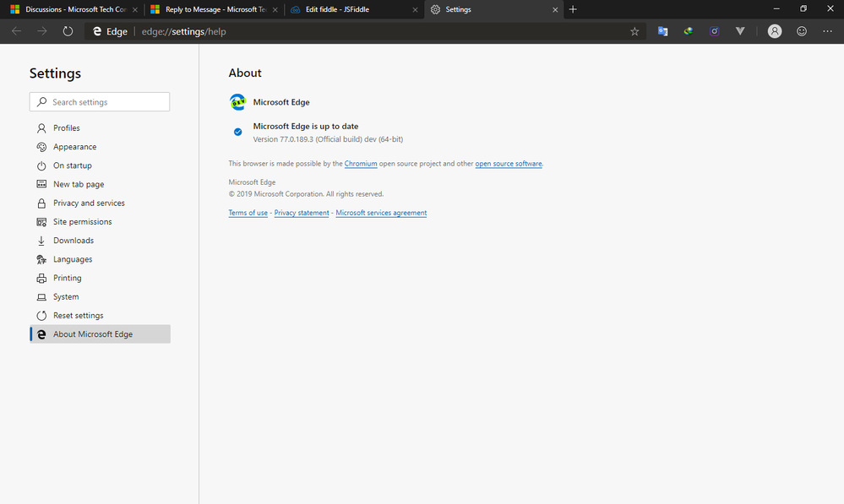Open the translate extension icon
Viewport: 844px width, 504px height.
point(662,31)
